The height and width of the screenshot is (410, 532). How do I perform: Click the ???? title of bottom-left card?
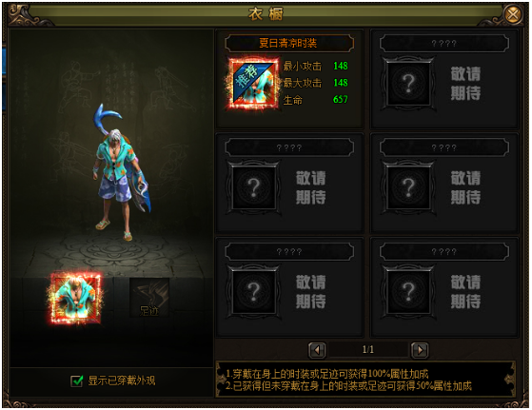pyautogui.click(x=289, y=252)
